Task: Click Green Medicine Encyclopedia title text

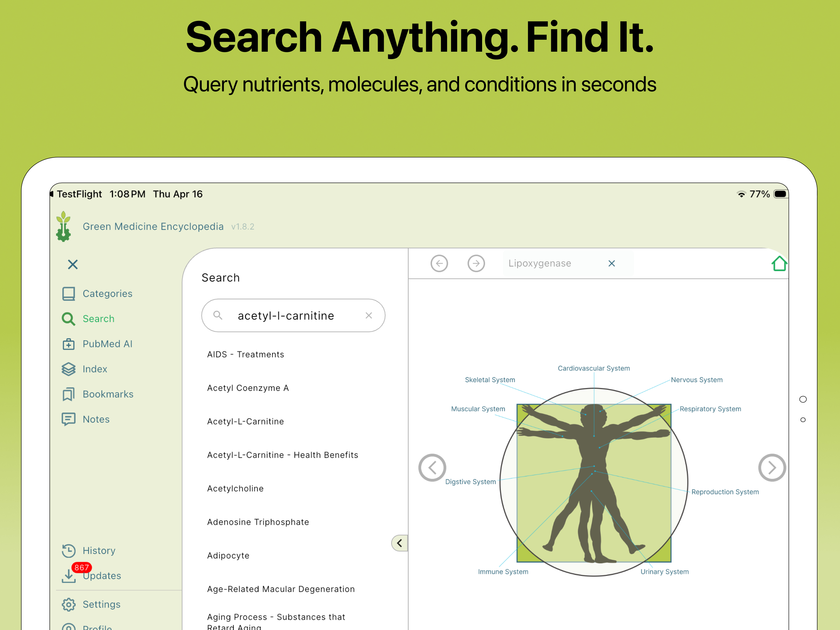Action: [x=153, y=226]
